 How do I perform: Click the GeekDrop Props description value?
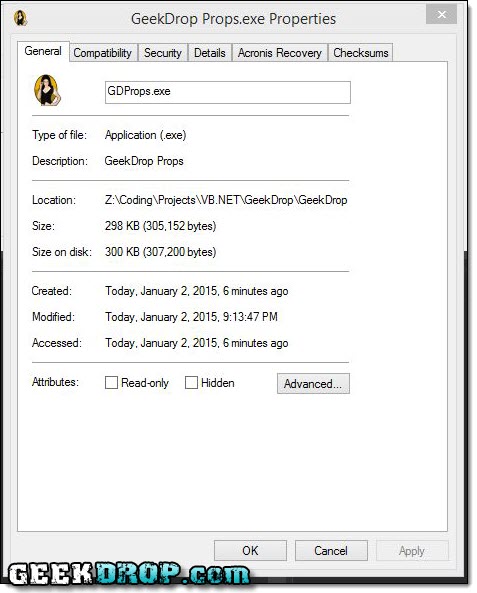[144, 161]
